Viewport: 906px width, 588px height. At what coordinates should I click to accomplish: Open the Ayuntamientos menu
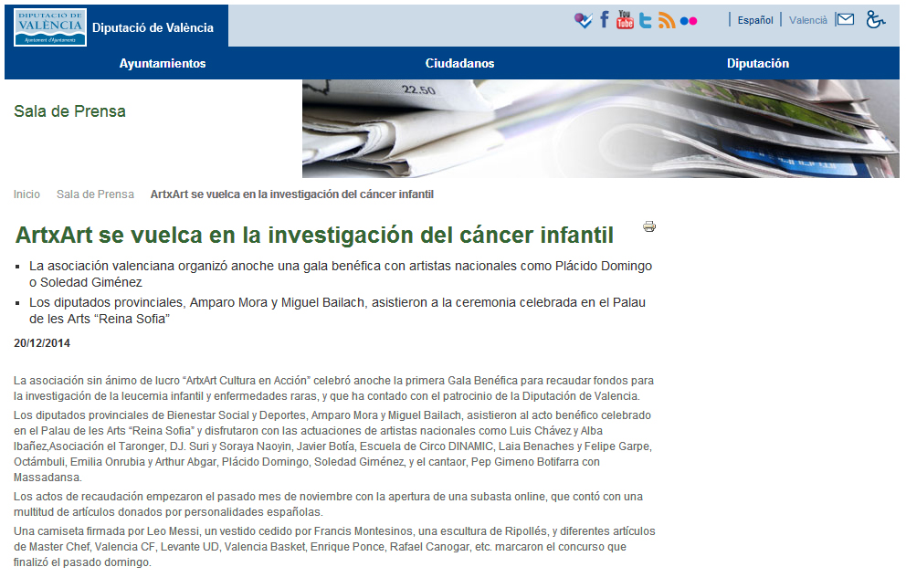[163, 64]
